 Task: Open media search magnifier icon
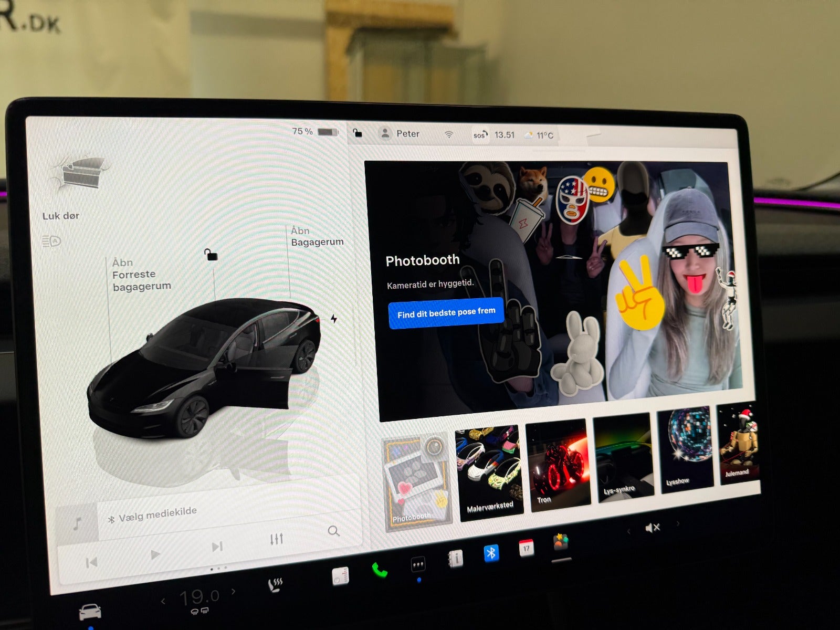[x=333, y=531]
